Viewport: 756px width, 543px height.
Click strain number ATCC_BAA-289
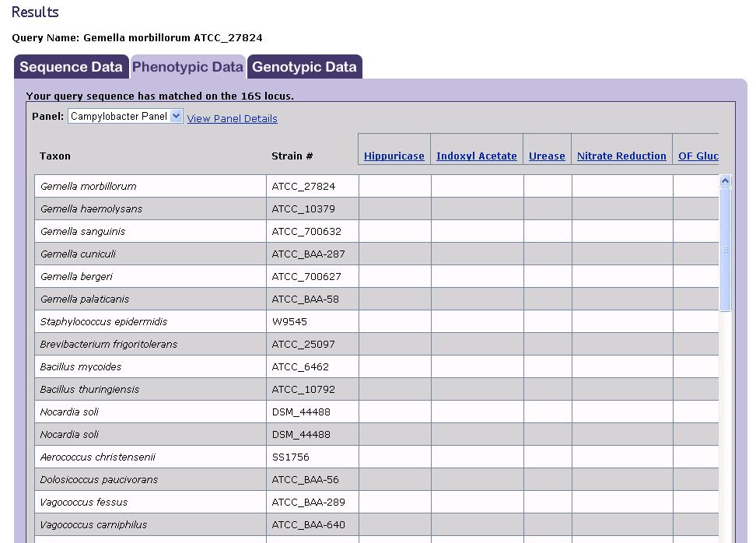coord(308,503)
